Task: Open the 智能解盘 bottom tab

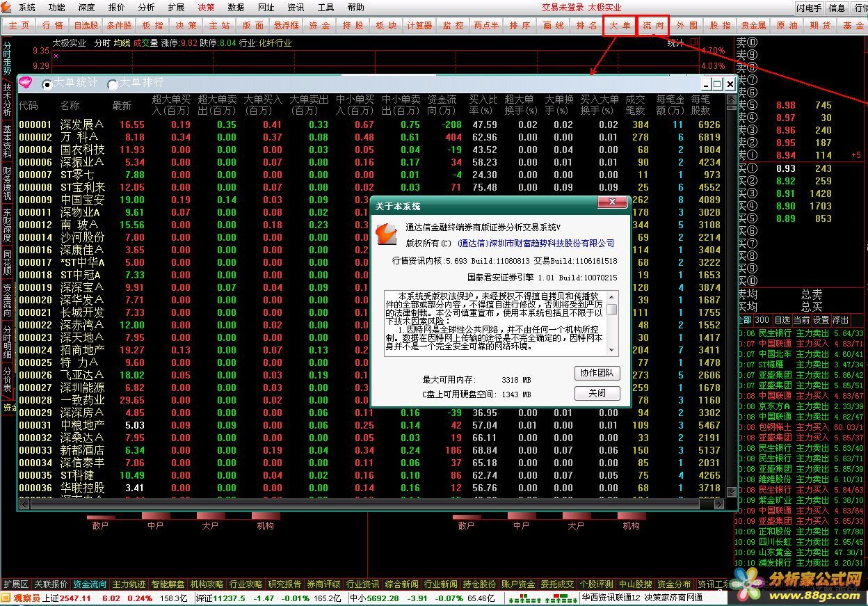Action: (168, 584)
